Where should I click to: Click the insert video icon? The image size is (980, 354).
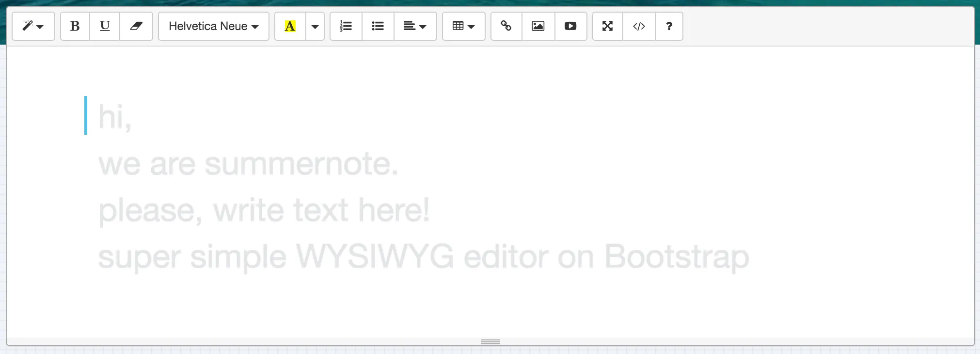pos(571,26)
